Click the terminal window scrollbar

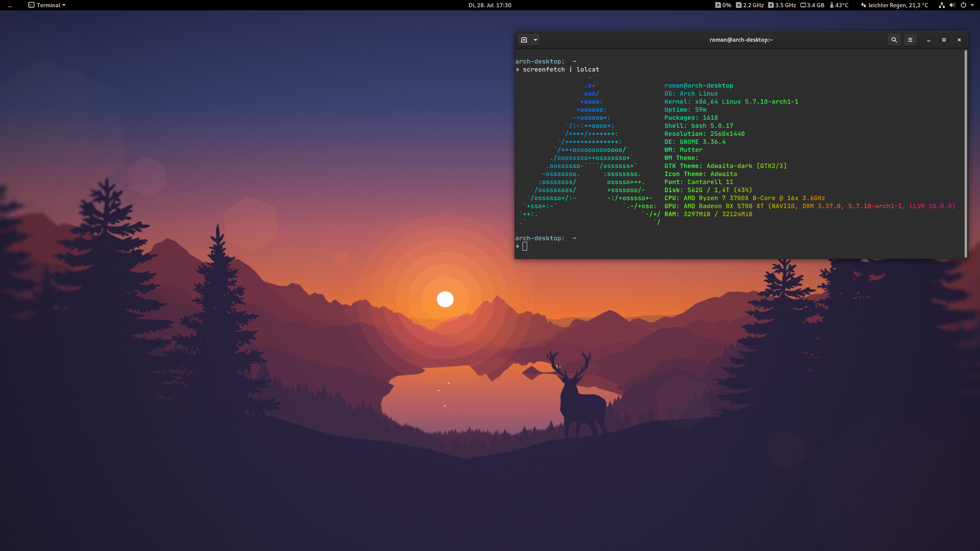(x=966, y=154)
